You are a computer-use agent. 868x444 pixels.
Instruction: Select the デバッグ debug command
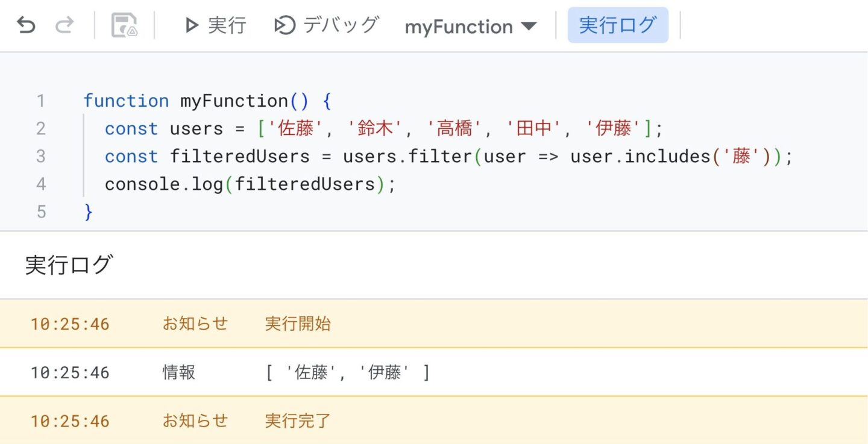click(340, 25)
